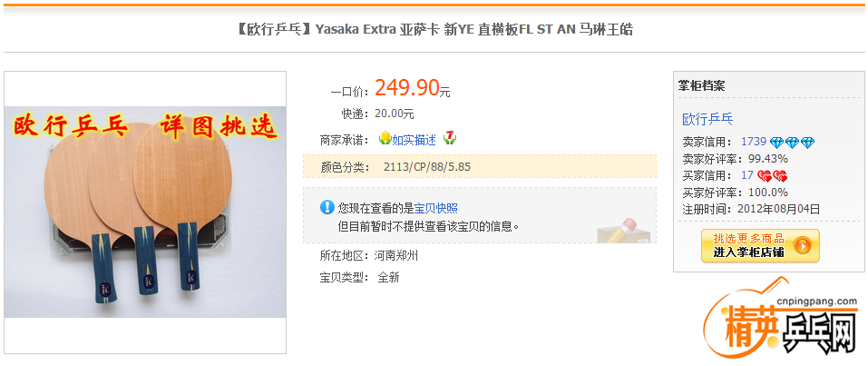Click the 进入掌柜店铺 button
This screenshot has height=366, width=868.
coord(760,245)
